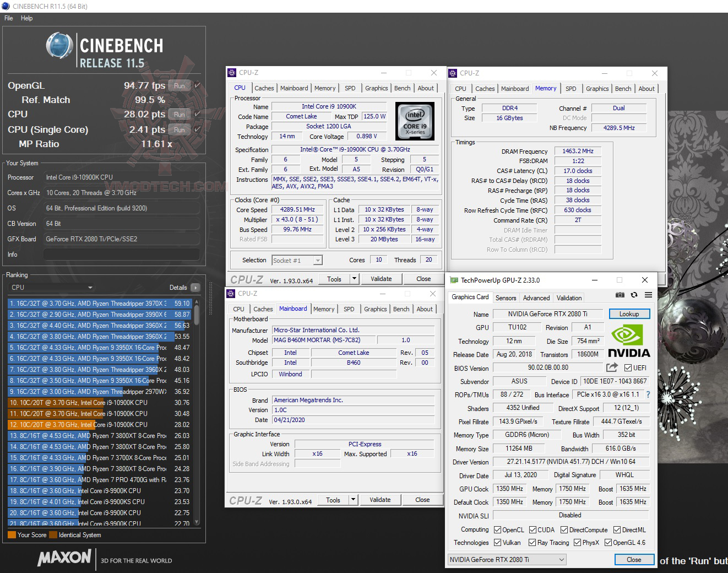Click the Tools button in CPU-Z Mainboard window
The width and height of the screenshot is (728, 573).
pyautogui.click(x=333, y=500)
